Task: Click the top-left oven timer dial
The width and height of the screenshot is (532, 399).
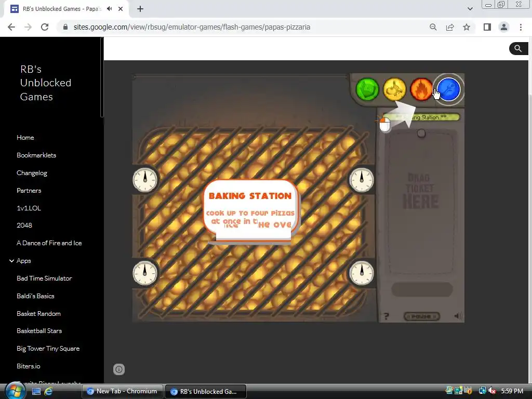Action: click(x=145, y=180)
